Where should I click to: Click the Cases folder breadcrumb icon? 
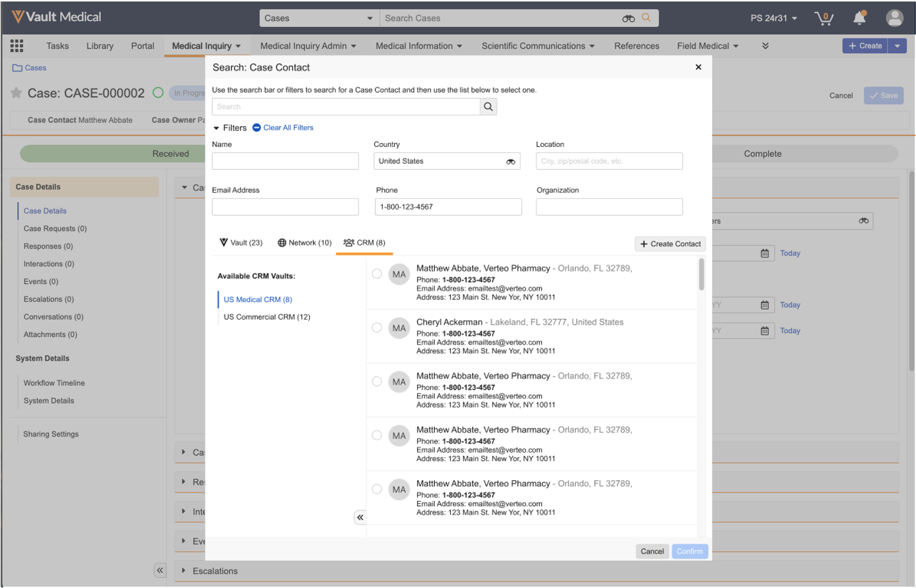17,68
